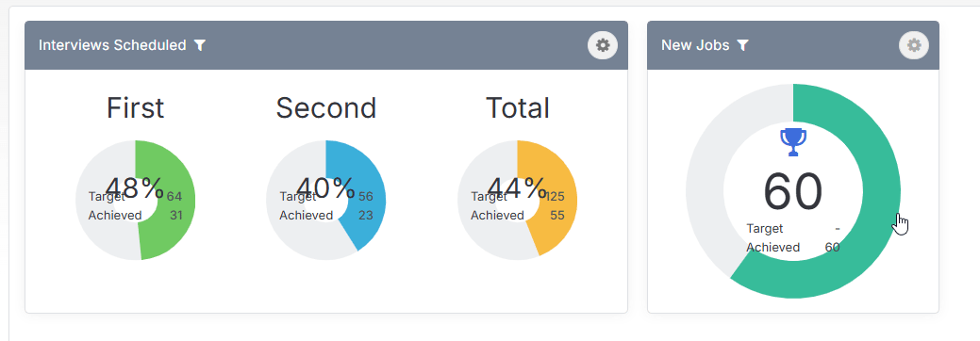
Task: Click Achieved 60 row in New Jobs
Action: pos(793,248)
